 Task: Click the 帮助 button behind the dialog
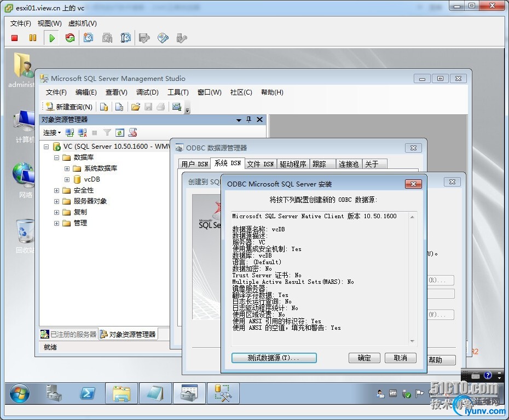(440, 360)
